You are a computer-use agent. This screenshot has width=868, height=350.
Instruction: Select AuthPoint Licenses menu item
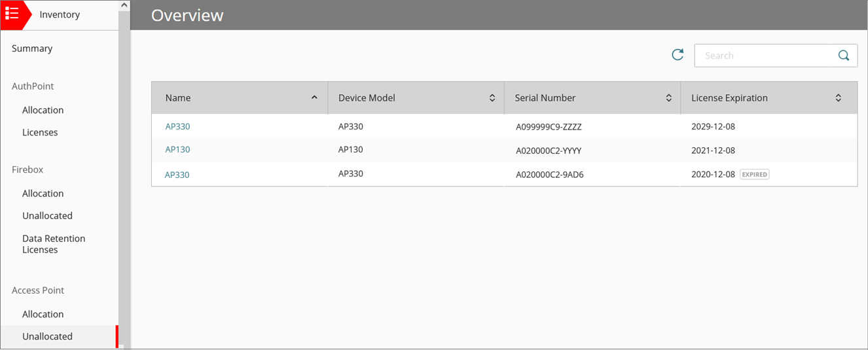[x=40, y=132]
